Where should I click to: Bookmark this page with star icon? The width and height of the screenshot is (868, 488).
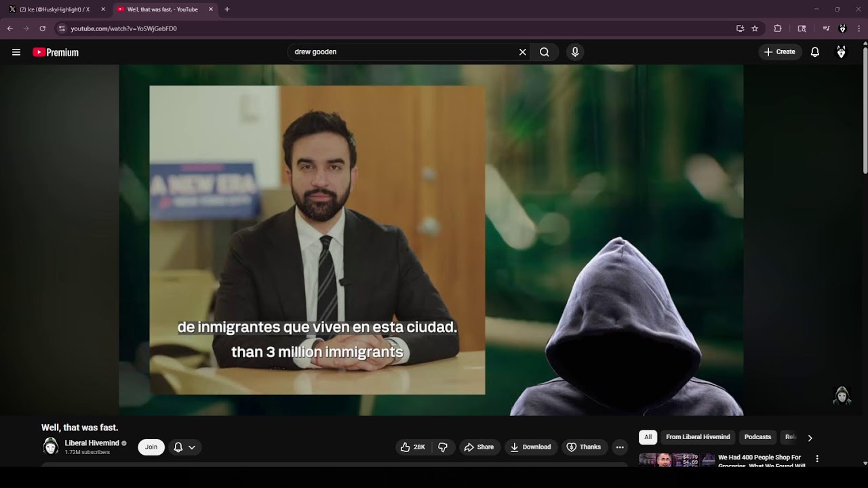pyautogui.click(x=755, y=28)
